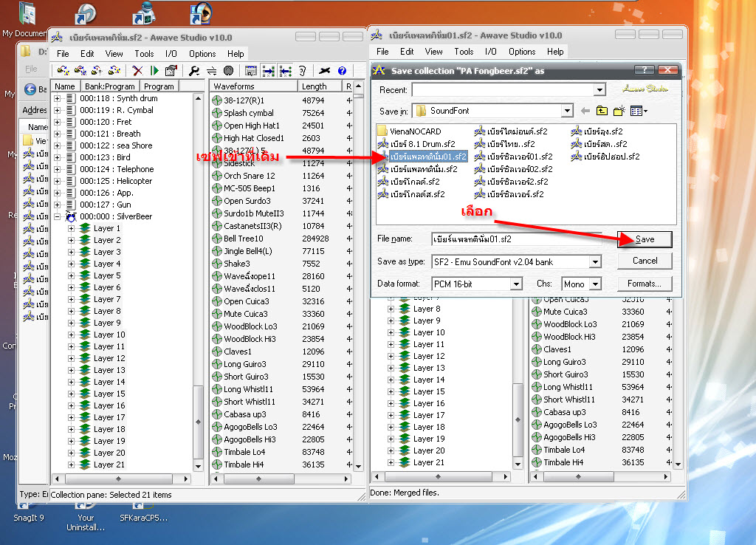Select Layer 21 in right window tree
The height and width of the screenshot is (545, 756).
click(x=429, y=462)
